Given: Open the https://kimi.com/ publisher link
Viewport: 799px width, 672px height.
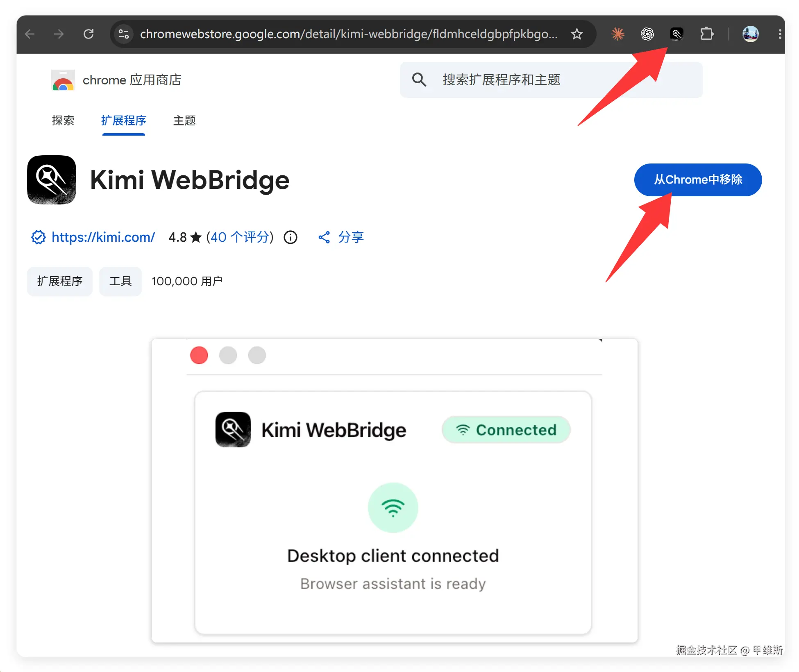Looking at the screenshot, I should click(x=103, y=237).
